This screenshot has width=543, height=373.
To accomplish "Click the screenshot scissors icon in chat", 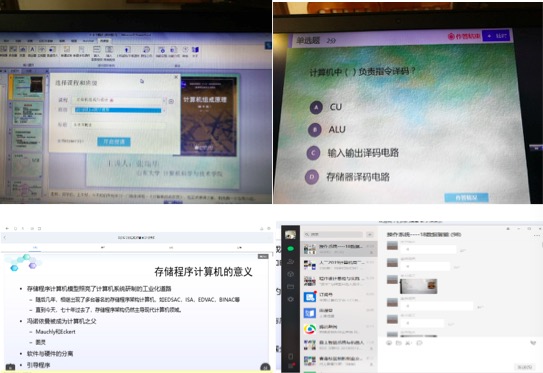I will [409, 343].
